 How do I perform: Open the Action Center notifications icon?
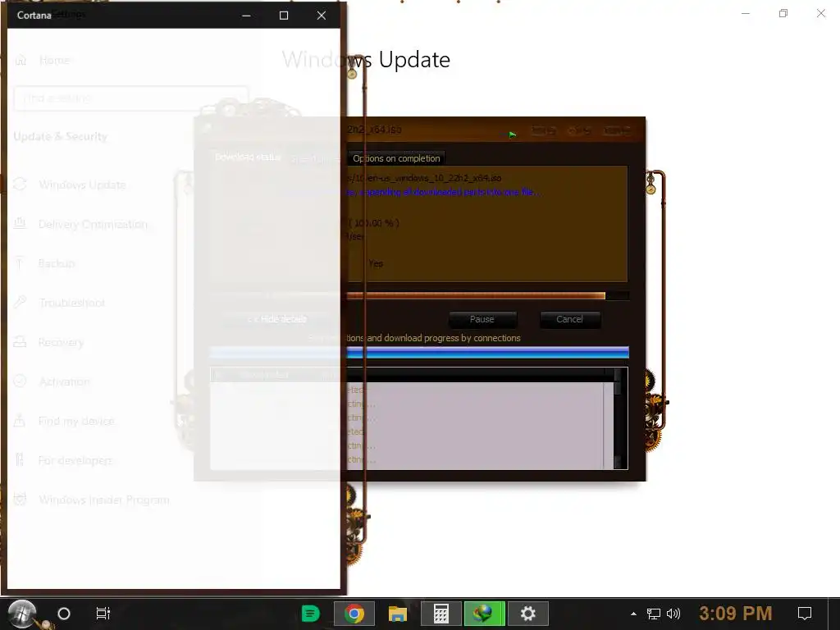(805, 614)
